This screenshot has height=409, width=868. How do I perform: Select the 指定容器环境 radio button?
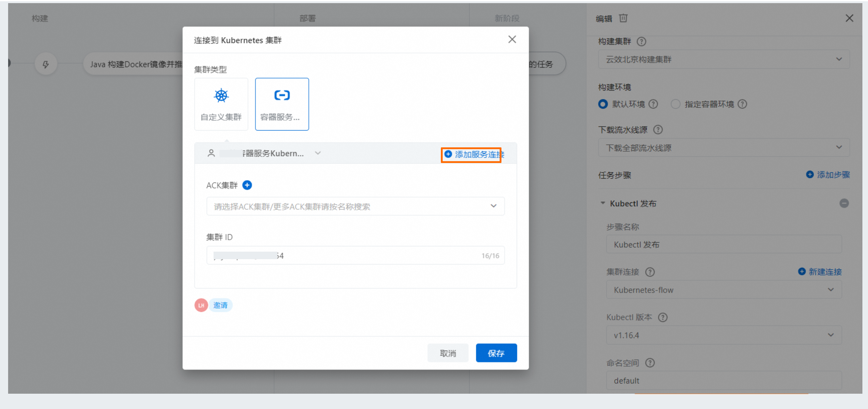[x=675, y=104]
